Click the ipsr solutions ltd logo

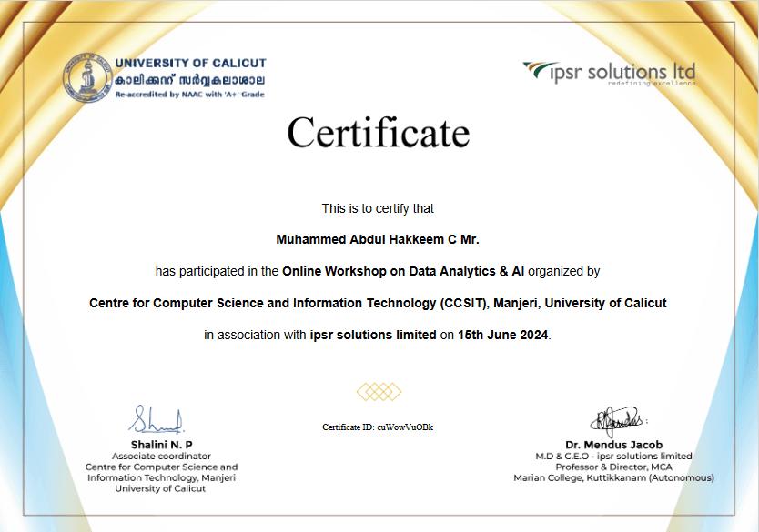[x=610, y=74]
